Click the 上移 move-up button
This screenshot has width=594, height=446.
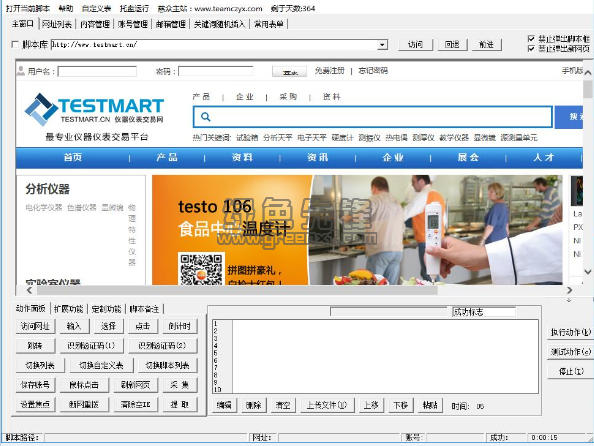371,405
